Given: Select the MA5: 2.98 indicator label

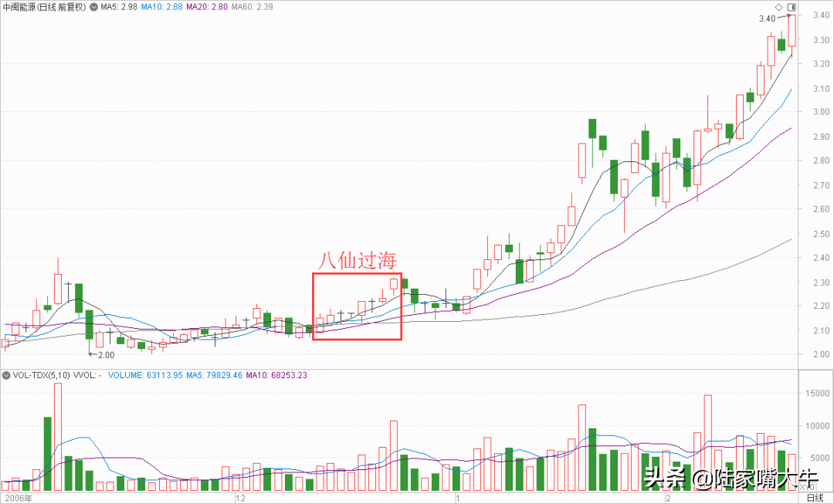Looking at the screenshot, I should pyautogui.click(x=119, y=8).
